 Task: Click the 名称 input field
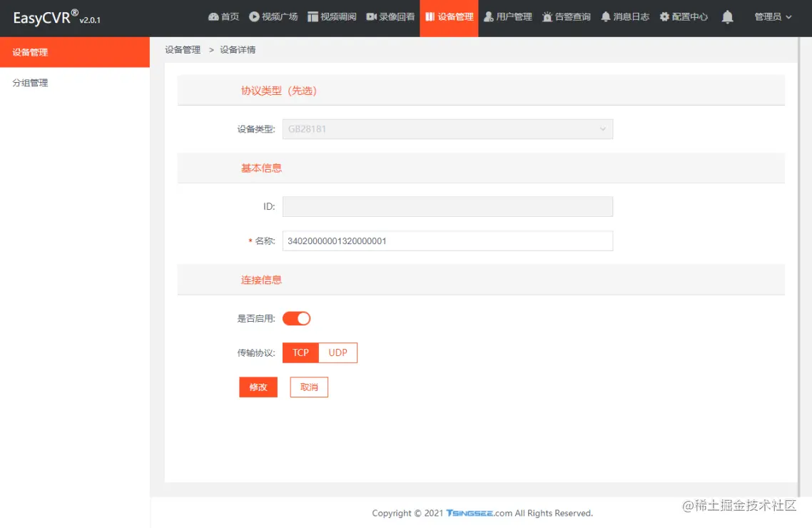click(447, 240)
